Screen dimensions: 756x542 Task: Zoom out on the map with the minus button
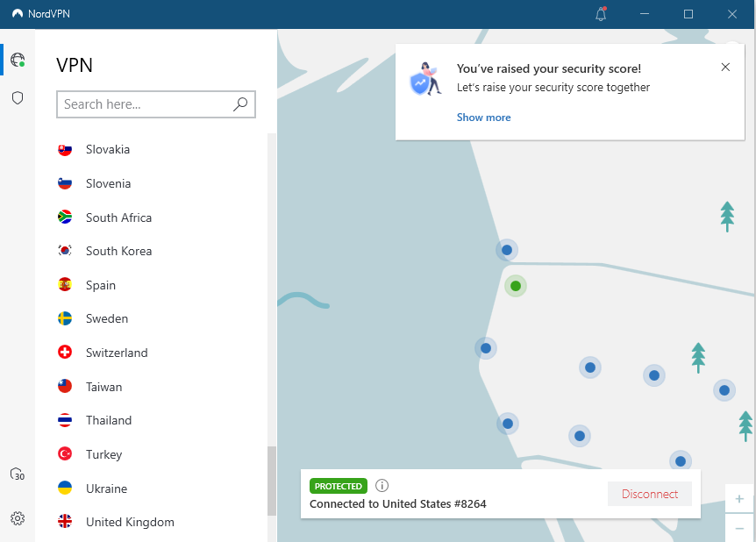[739, 528]
